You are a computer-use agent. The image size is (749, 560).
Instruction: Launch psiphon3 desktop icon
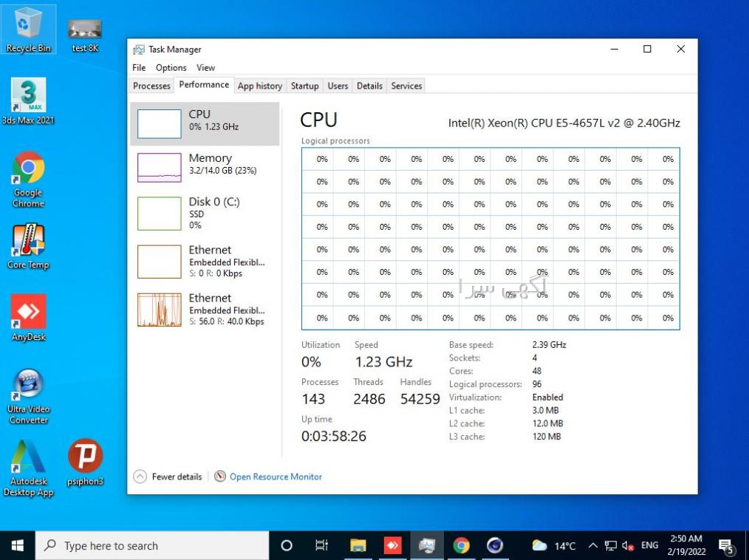pyautogui.click(x=85, y=462)
